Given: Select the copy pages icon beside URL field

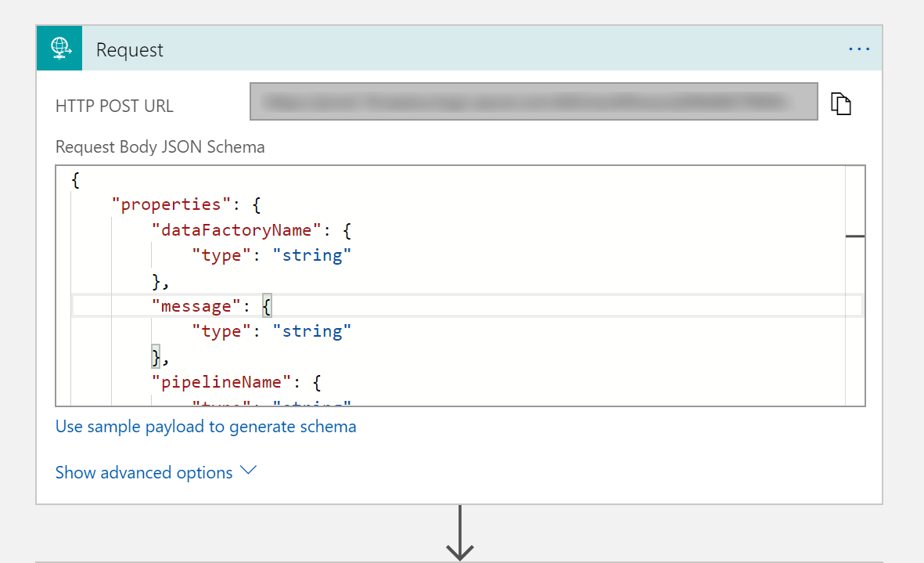Looking at the screenshot, I should (841, 103).
